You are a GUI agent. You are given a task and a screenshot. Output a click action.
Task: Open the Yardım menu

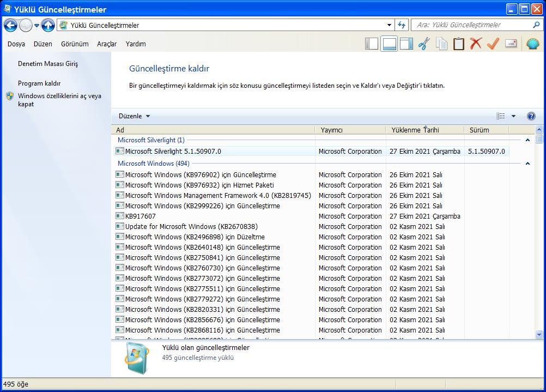tap(136, 44)
